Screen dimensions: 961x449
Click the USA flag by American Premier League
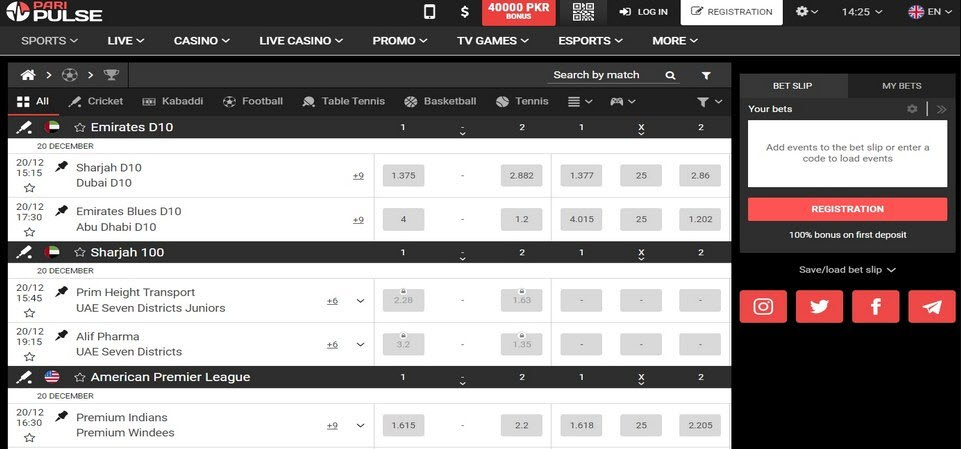tap(52, 377)
